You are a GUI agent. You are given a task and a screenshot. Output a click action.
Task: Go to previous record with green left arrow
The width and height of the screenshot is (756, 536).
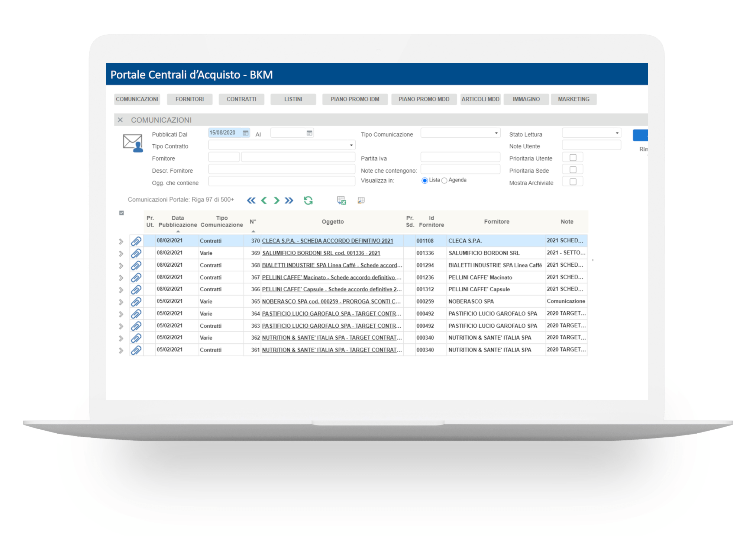264,200
